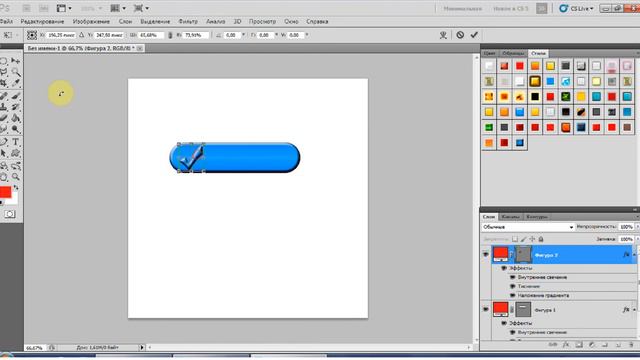Select the Фигура 1 vector mask thumbnail

523,309
